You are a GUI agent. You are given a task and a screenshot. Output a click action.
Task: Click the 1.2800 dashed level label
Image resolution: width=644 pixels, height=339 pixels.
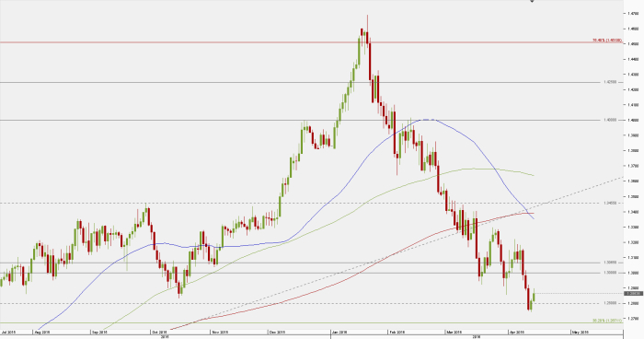[610, 303]
